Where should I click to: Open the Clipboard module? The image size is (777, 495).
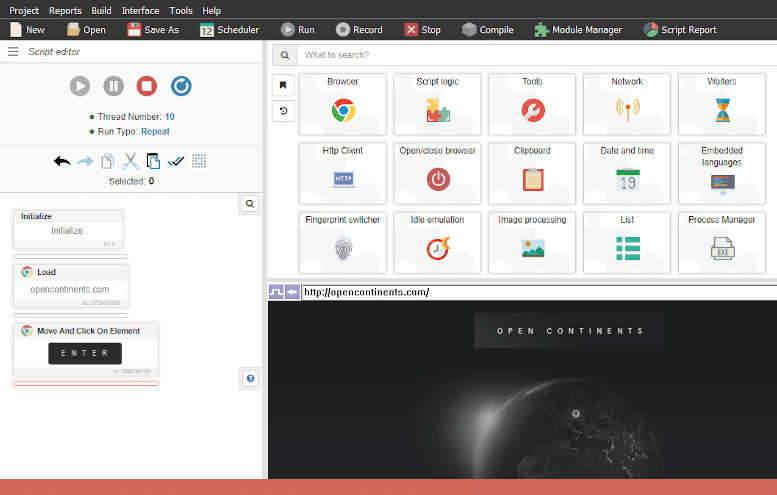click(532, 173)
